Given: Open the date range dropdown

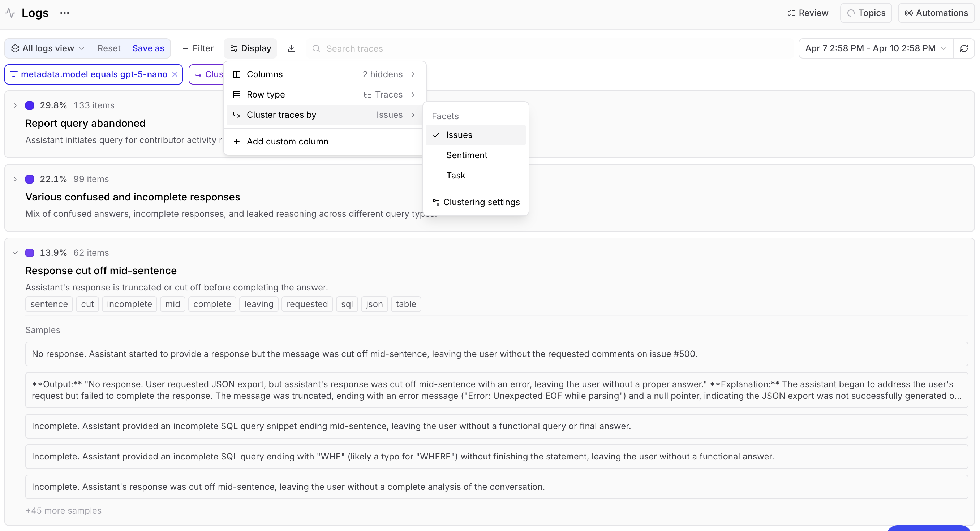Looking at the screenshot, I should pyautogui.click(x=875, y=48).
